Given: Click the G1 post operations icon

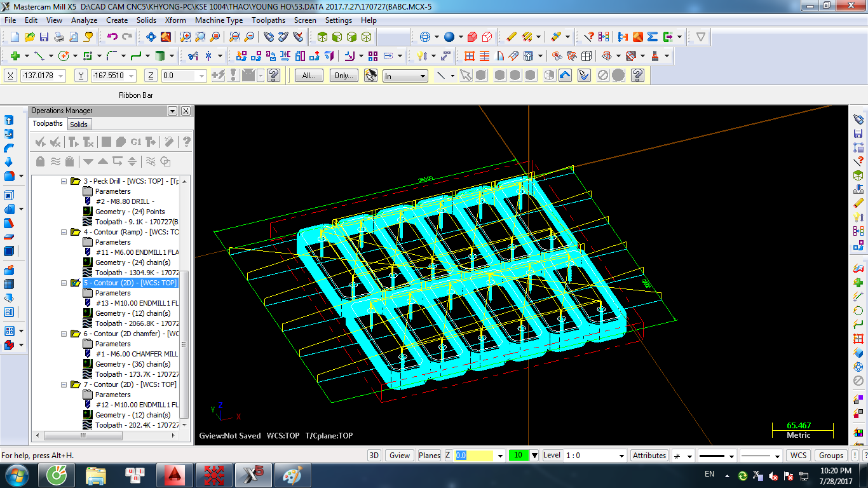Looking at the screenshot, I should [135, 142].
